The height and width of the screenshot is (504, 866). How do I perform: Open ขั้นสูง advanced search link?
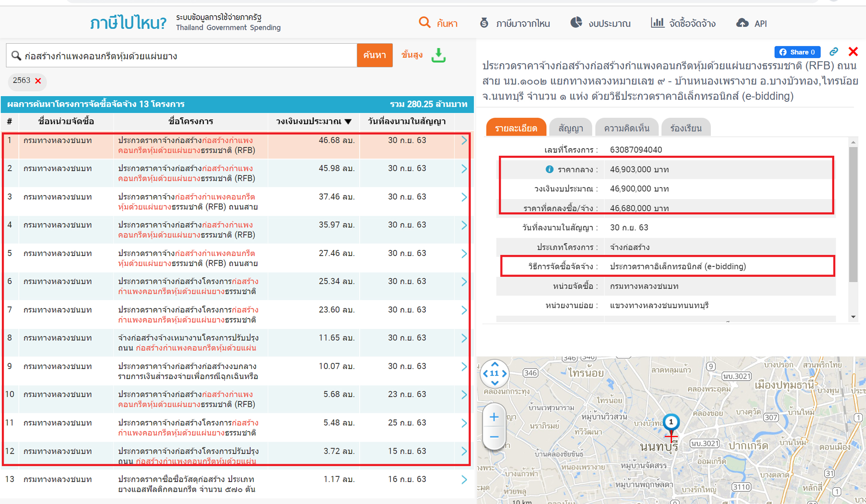(412, 55)
